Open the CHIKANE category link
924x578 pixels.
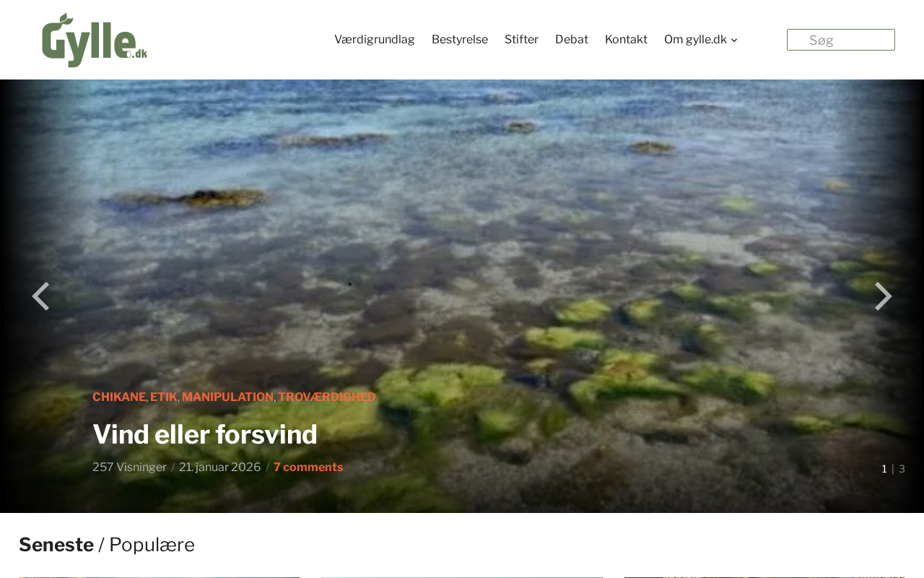119,397
